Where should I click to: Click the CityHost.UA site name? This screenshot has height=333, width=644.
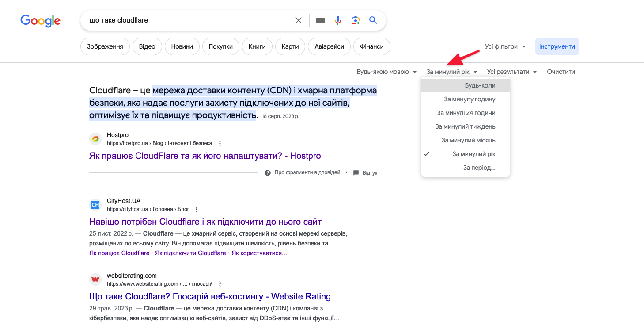click(x=124, y=201)
